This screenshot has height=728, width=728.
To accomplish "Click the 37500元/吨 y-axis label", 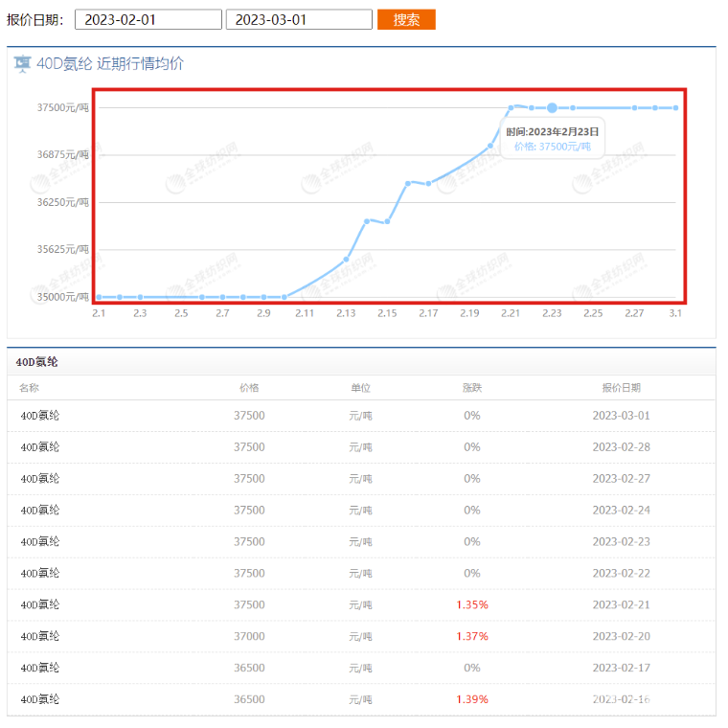I will point(62,107).
